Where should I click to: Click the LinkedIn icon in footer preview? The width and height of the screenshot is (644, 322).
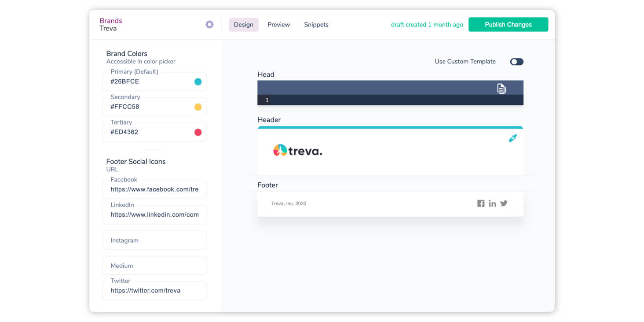coord(492,204)
